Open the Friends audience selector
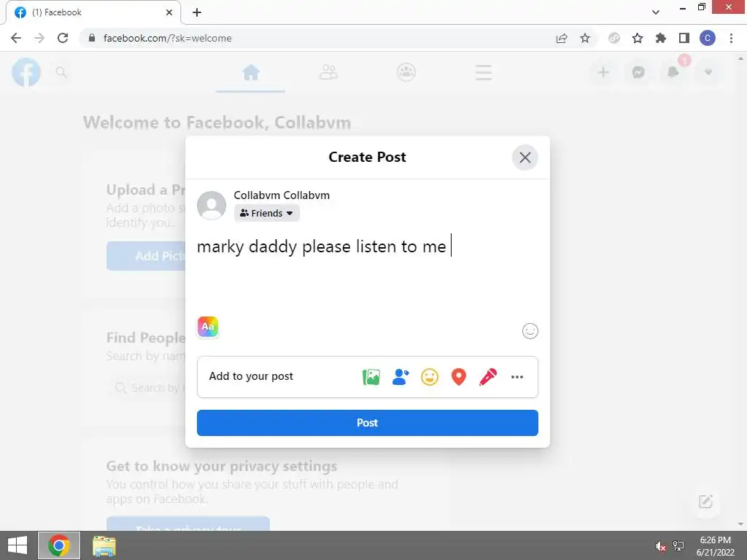The image size is (747, 560). click(266, 213)
